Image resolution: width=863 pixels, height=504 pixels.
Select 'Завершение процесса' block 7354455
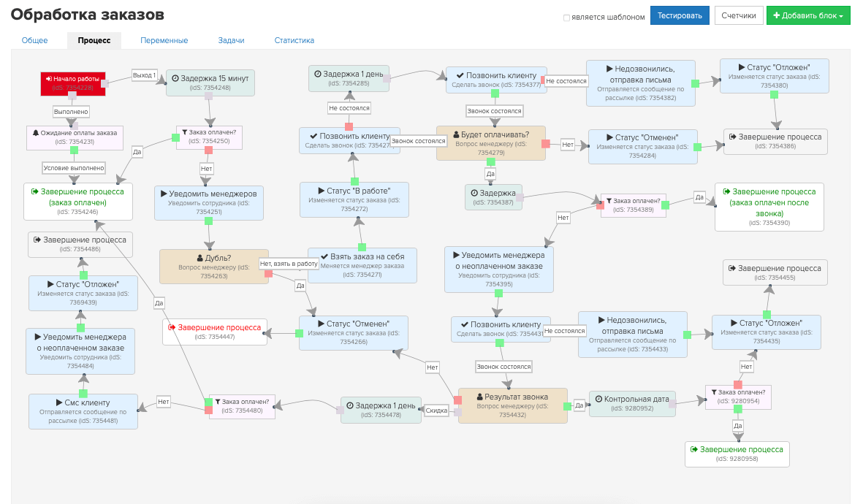click(x=775, y=272)
